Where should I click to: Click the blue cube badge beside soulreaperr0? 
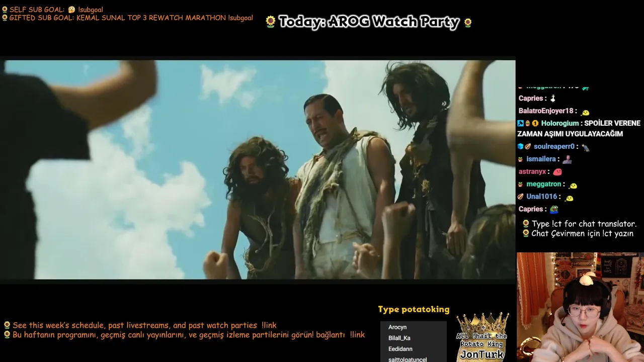(521, 146)
